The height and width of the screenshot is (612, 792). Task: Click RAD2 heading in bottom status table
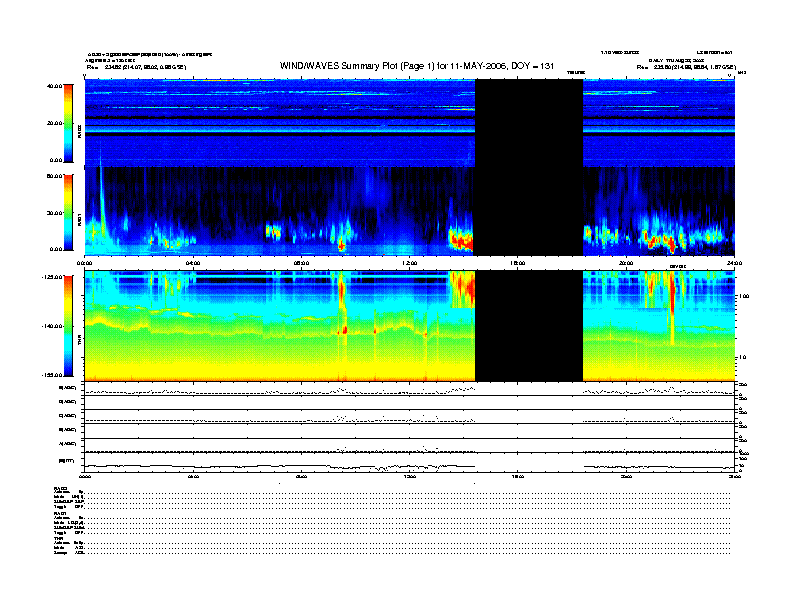(60, 488)
